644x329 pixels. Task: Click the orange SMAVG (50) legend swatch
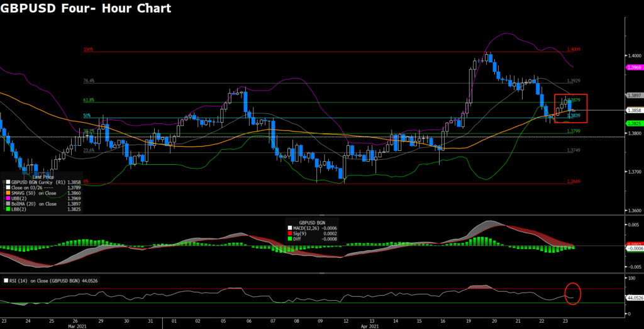pyautogui.click(x=8, y=193)
